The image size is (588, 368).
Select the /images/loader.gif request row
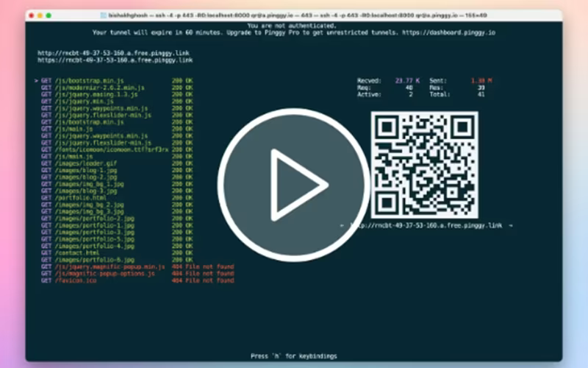click(117, 163)
